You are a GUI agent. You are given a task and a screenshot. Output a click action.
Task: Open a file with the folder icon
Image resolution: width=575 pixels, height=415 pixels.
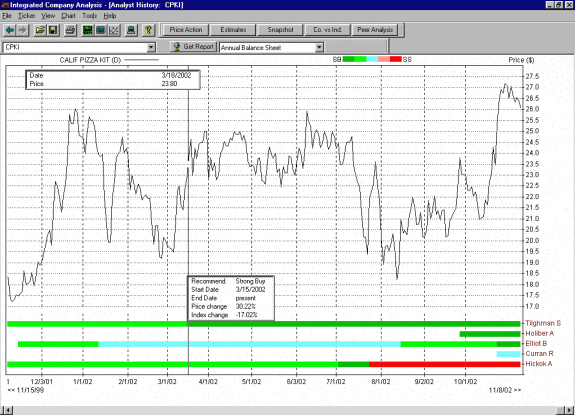[40, 30]
